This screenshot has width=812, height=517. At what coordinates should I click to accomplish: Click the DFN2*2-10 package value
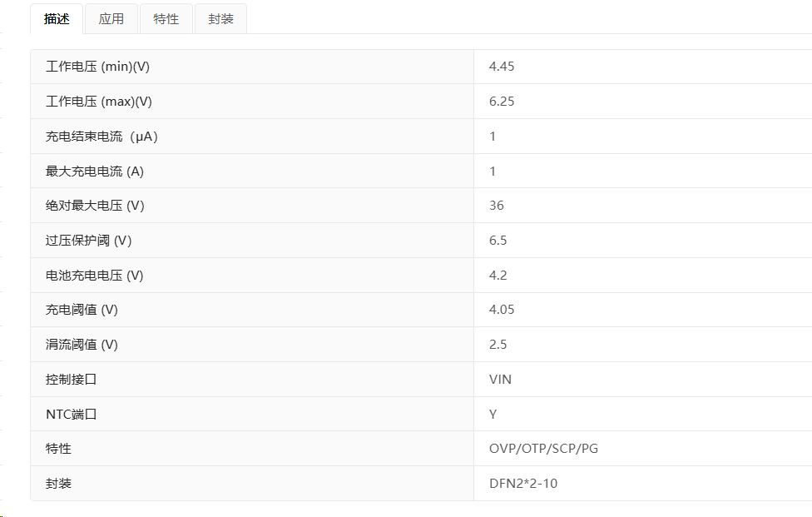pos(523,484)
